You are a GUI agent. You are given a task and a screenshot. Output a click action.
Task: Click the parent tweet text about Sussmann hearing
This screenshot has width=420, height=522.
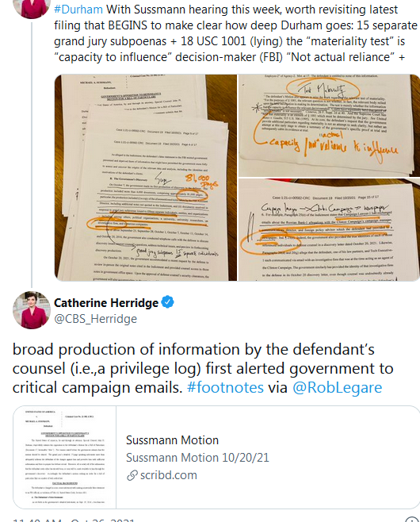236,33
